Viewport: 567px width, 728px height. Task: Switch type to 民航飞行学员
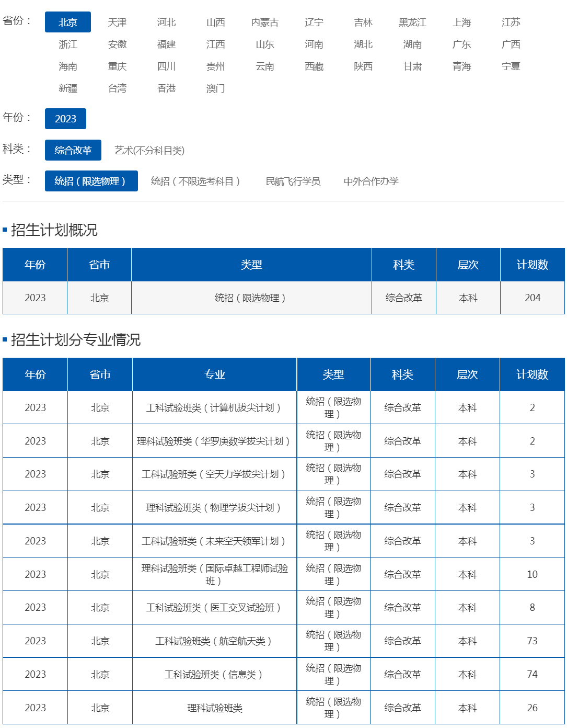[x=293, y=181]
